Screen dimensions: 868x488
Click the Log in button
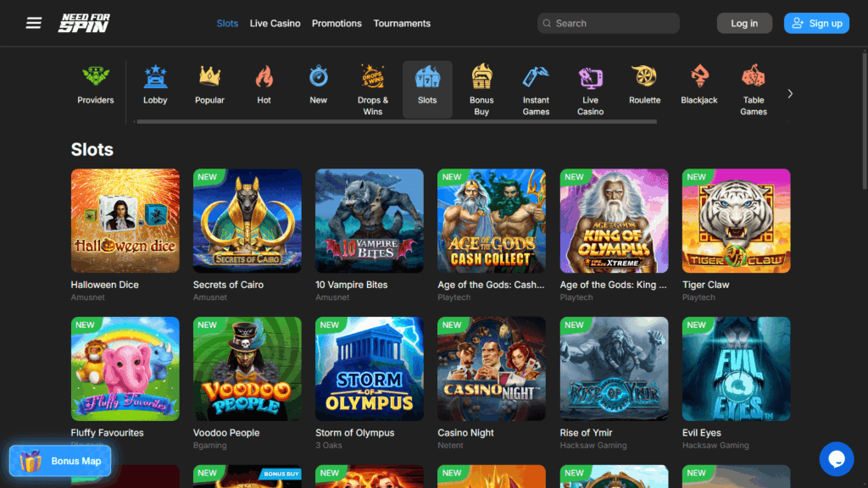(744, 23)
